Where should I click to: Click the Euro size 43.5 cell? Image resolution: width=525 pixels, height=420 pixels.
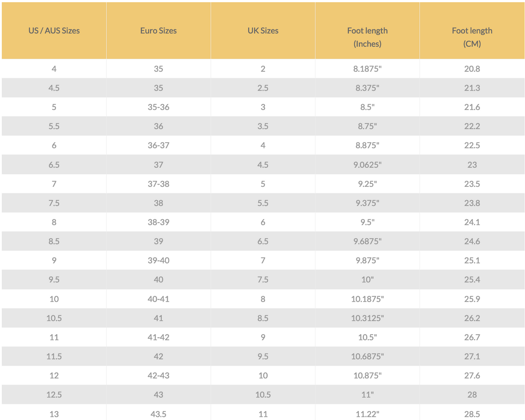click(x=158, y=413)
